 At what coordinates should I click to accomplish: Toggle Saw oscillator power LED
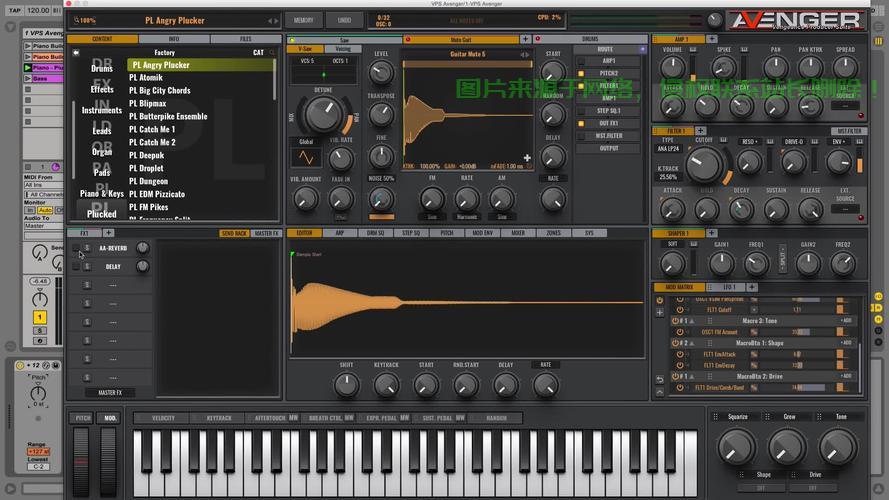tap(293, 40)
